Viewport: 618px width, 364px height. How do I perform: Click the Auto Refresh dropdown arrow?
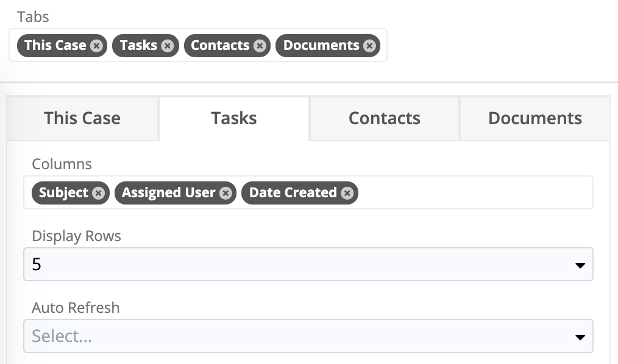(x=580, y=337)
